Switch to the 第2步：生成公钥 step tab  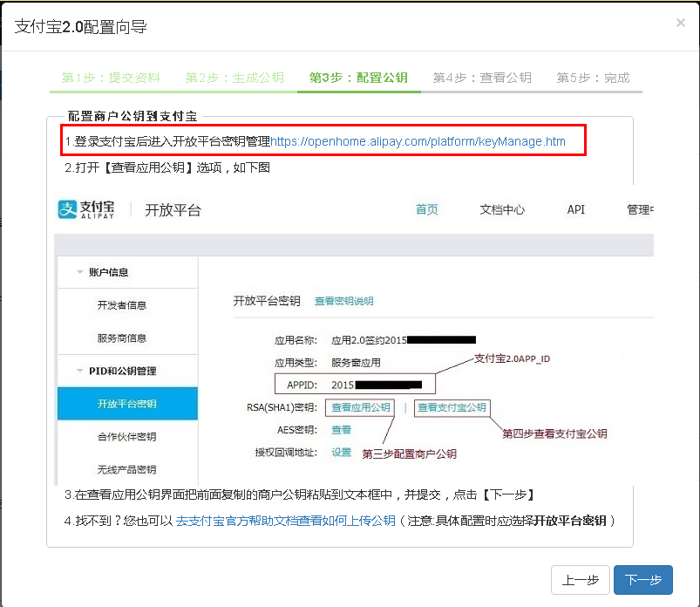coord(234,78)
